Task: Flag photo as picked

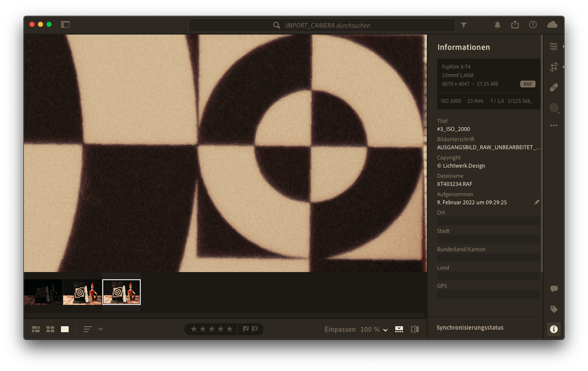Action: pos(246,329)
